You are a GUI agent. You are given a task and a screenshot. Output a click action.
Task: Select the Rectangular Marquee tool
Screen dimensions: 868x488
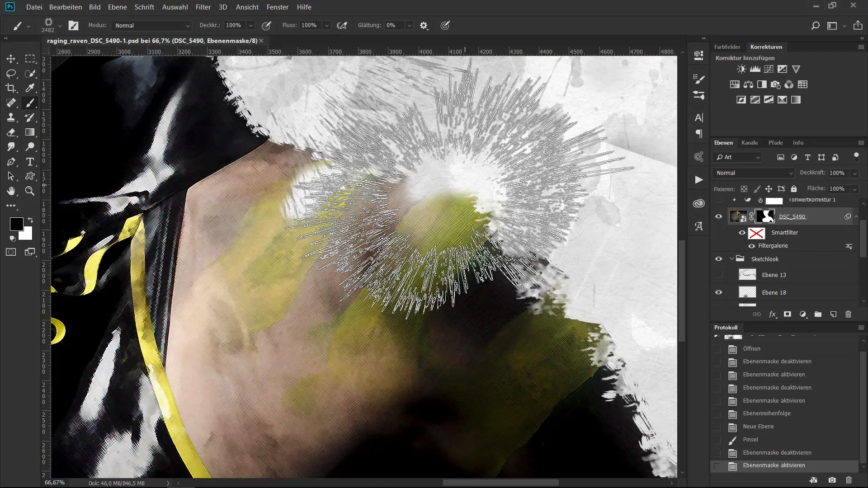[x=30, y=59]
